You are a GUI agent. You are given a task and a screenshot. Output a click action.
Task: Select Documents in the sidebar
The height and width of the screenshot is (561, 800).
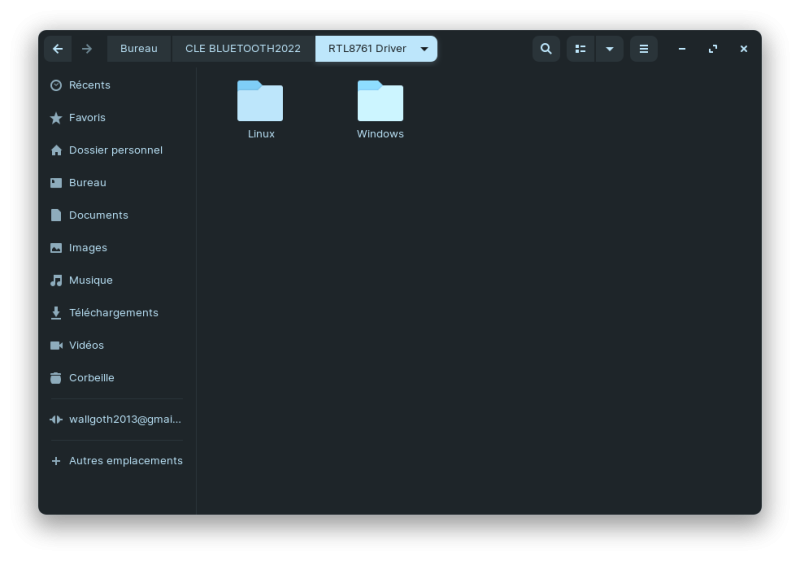[98, 215]
